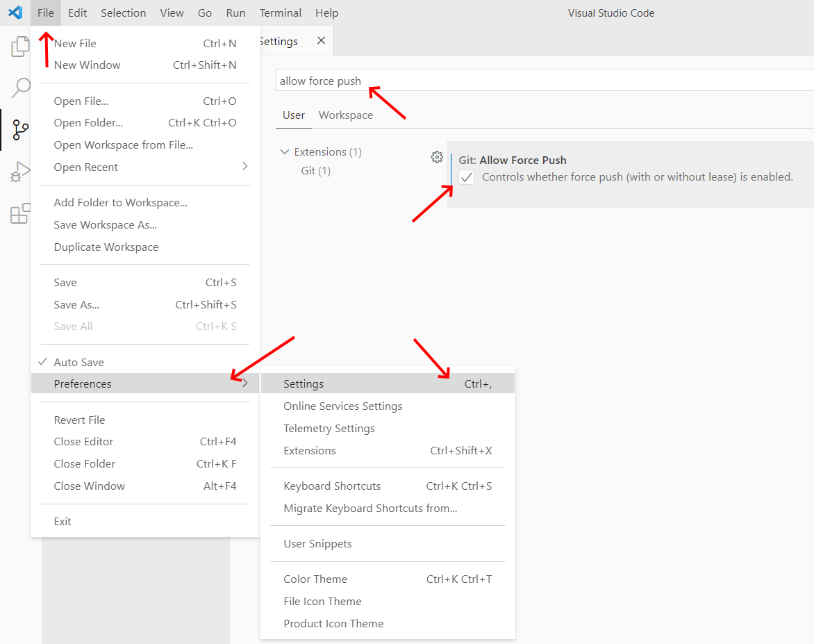This screenshot has height=644, width=814.
Task: Open the Source Control view icon
Action: click(20, 130)
